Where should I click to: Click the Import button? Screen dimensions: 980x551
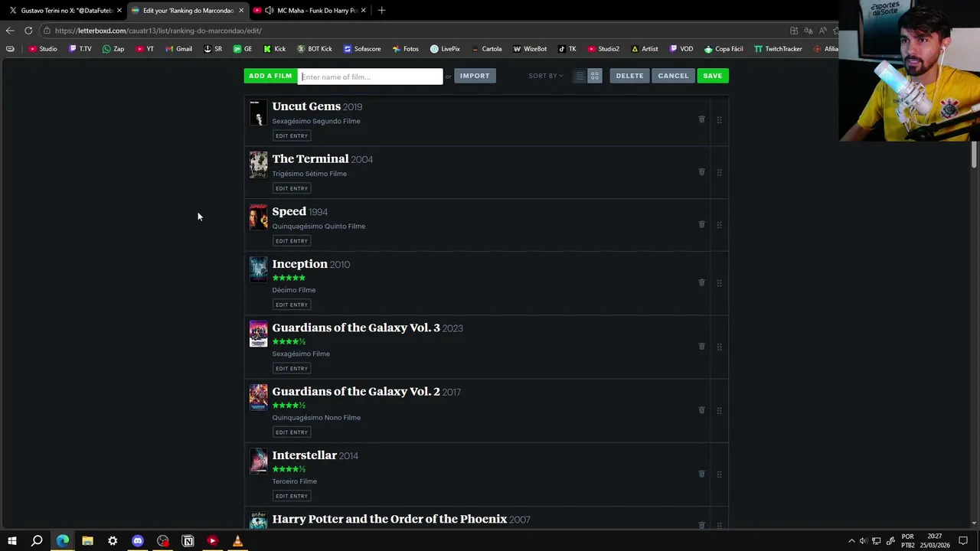pyautogui.click(x=475, y=76)
